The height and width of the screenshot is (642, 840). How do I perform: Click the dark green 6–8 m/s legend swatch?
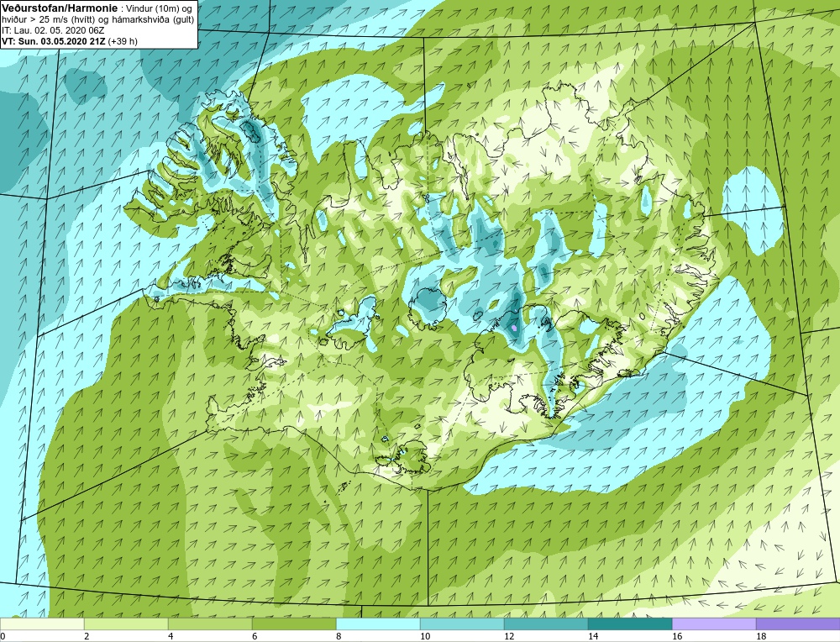coord(294,624)
